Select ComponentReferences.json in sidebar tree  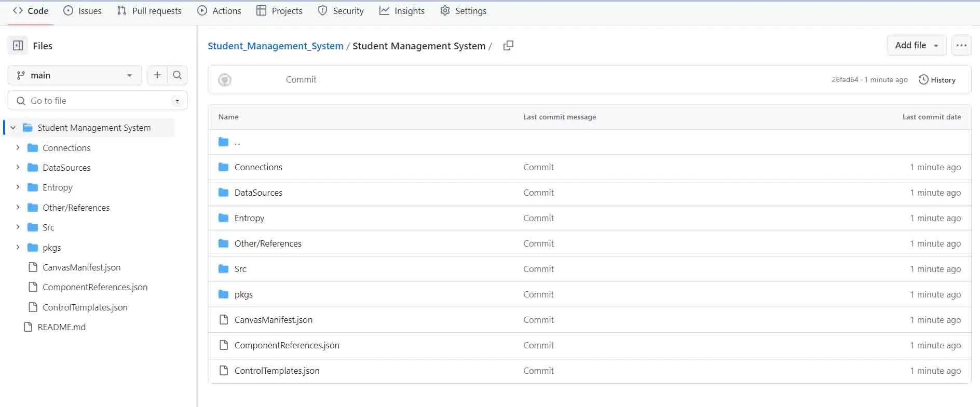95,287
